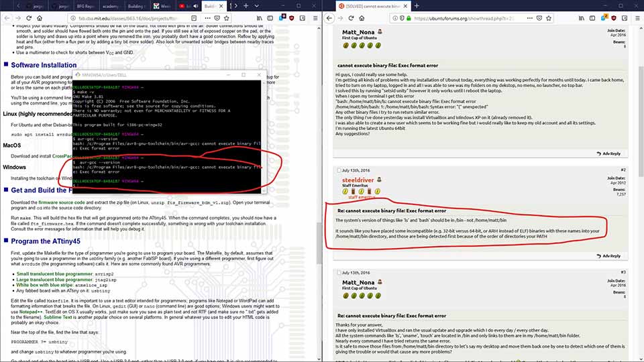Open steeldriver's user profile

click(x=358, y=180)
